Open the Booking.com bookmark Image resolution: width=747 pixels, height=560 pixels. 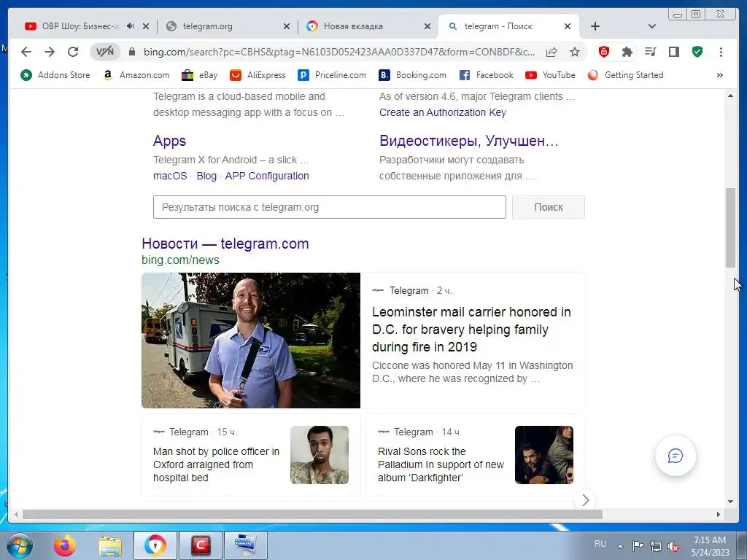click(x=413, y=75)
